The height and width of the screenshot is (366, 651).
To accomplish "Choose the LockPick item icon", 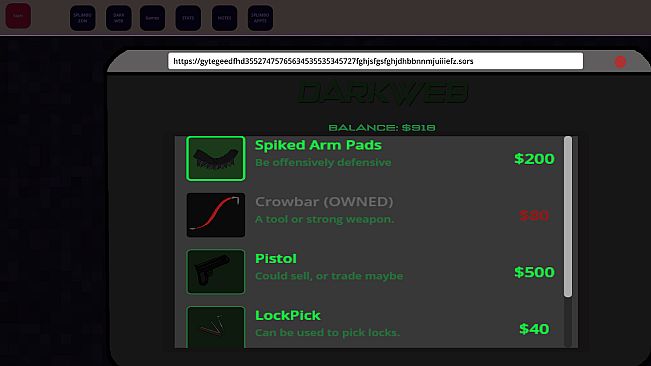I will [x=215, y=327].
